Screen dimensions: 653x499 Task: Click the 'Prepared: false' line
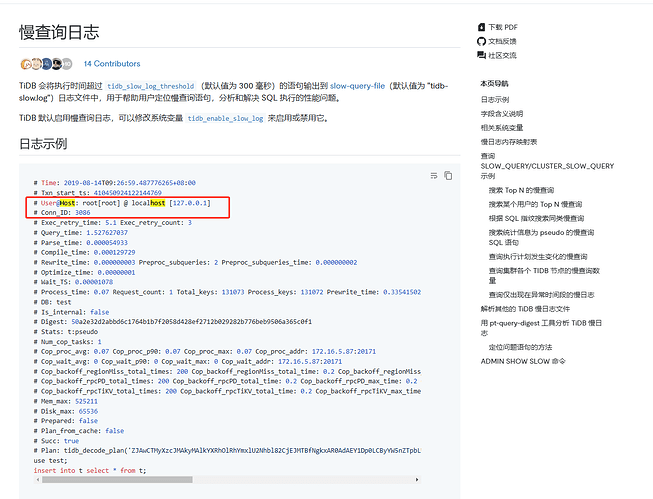tap(66, 421)
